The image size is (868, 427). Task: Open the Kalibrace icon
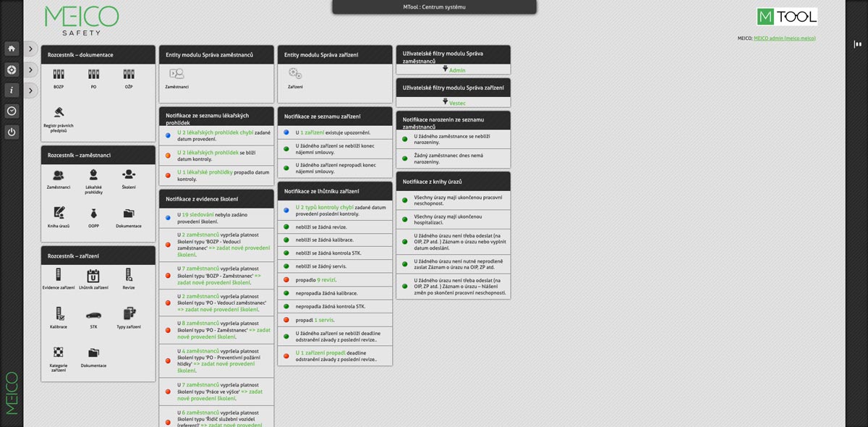[x=59, y=314]
